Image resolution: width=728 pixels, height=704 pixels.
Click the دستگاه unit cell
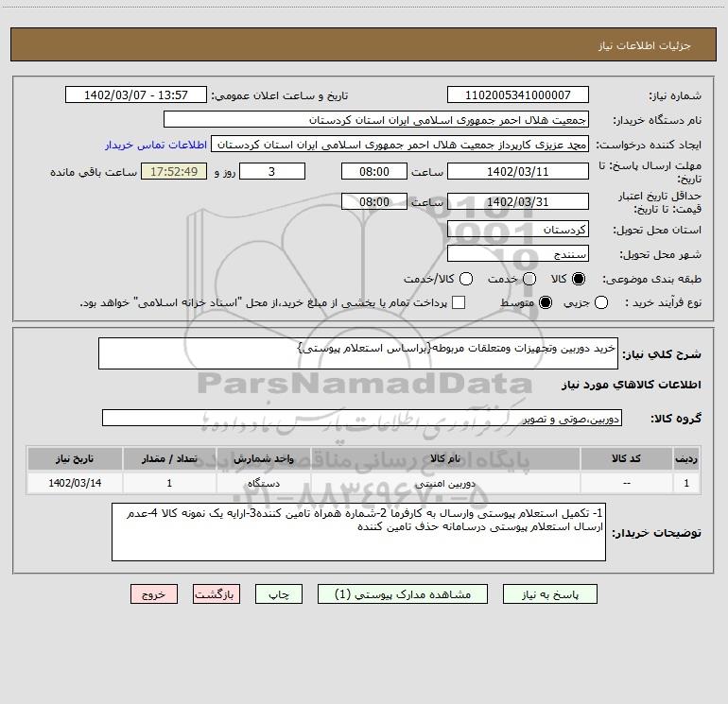[x=263, y=484]
